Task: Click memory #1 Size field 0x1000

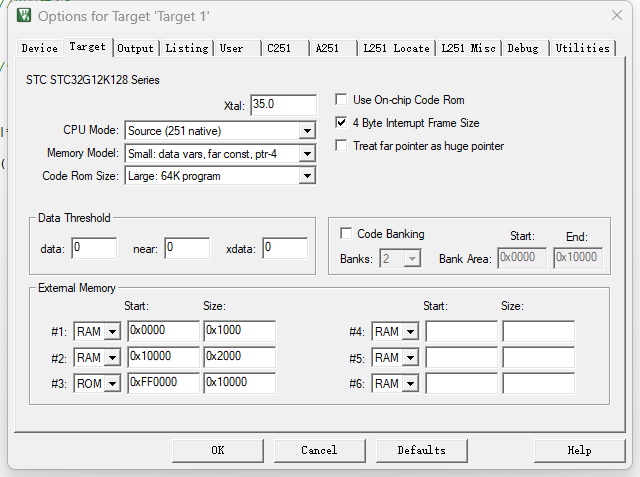Action: click(240, 331)
